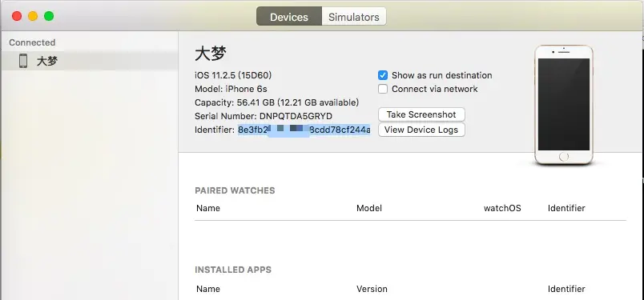Switch to the Simulators tab
The height and width of the screenshot is (300, 644).
[353, 17]
